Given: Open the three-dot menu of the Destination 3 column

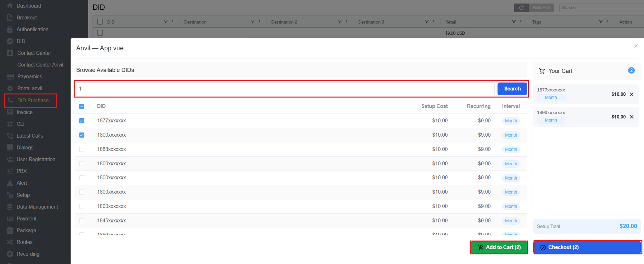Looking at the screenshot, I should coord(434,22).
